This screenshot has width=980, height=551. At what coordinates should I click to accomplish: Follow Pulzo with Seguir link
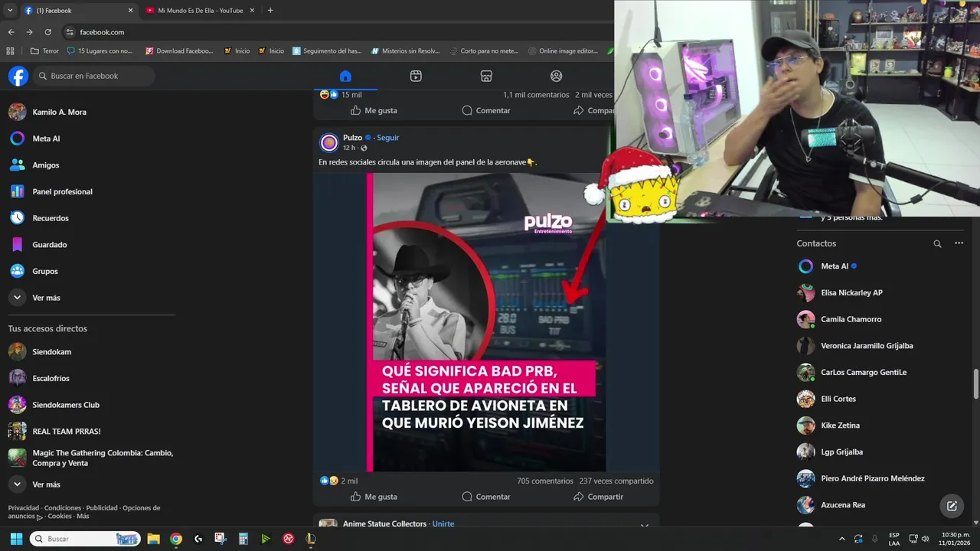[x=387, y=138]
